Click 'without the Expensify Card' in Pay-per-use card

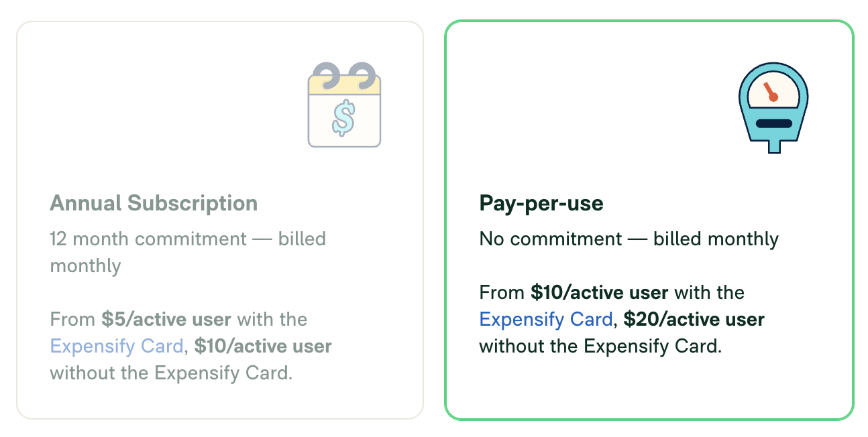pos(600,347)
